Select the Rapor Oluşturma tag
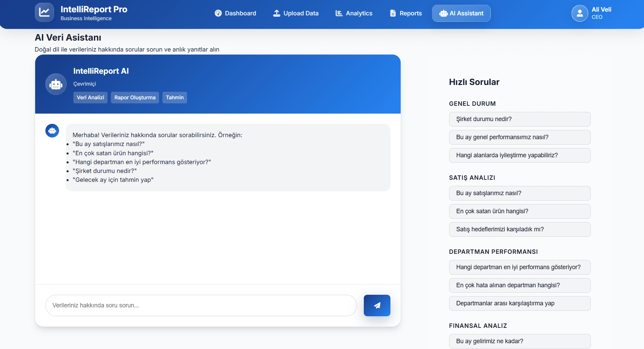The image size is (644, 349). [x=135, y=98]
